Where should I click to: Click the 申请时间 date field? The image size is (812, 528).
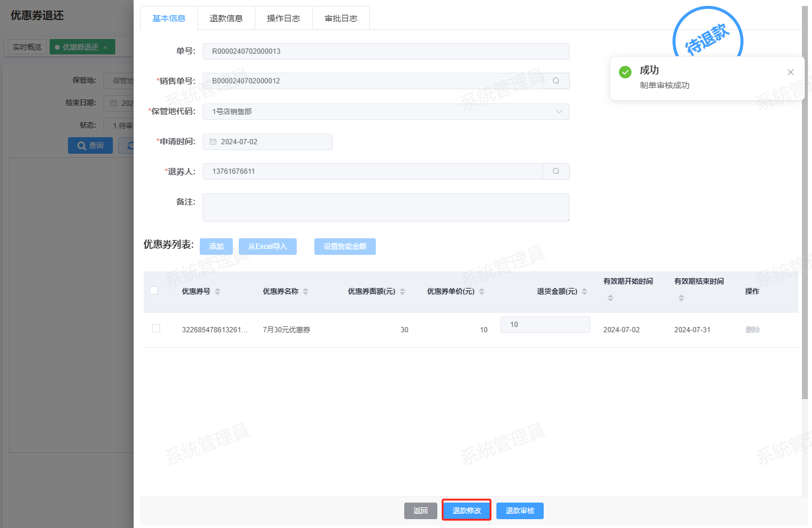[x=268, y=142]
